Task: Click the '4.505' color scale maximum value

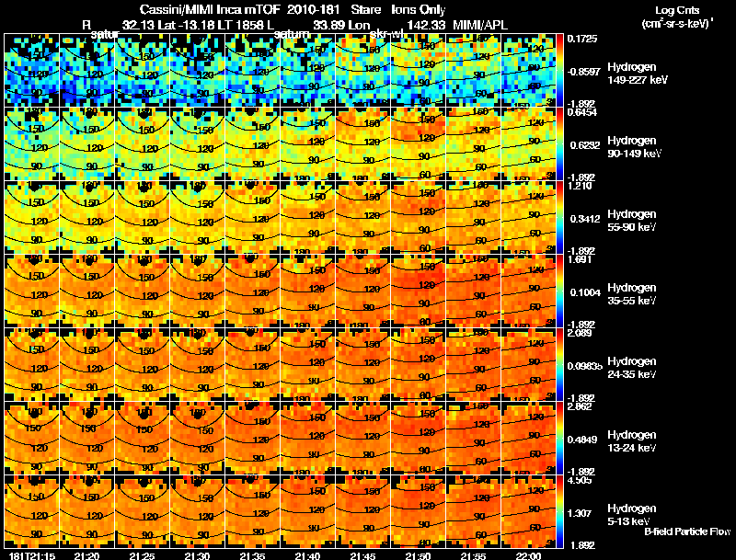Action: (x=580, y=480)
